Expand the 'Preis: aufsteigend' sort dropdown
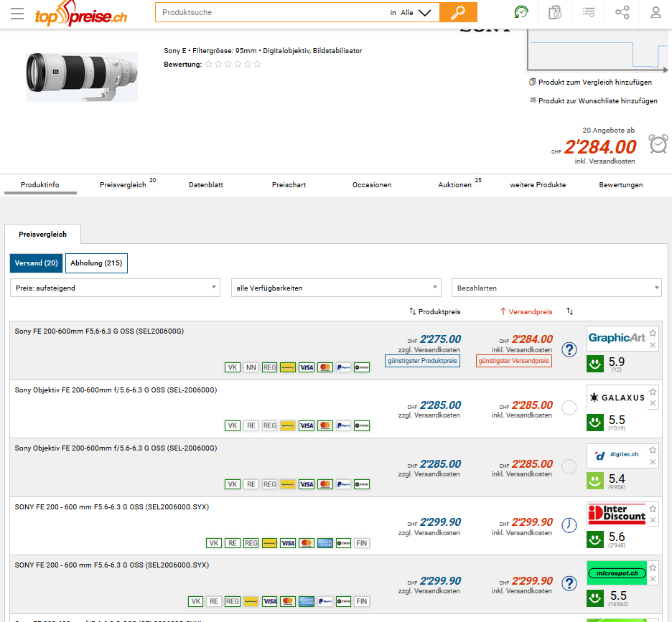This screenshot has width=672, height=622. (115, 288)
